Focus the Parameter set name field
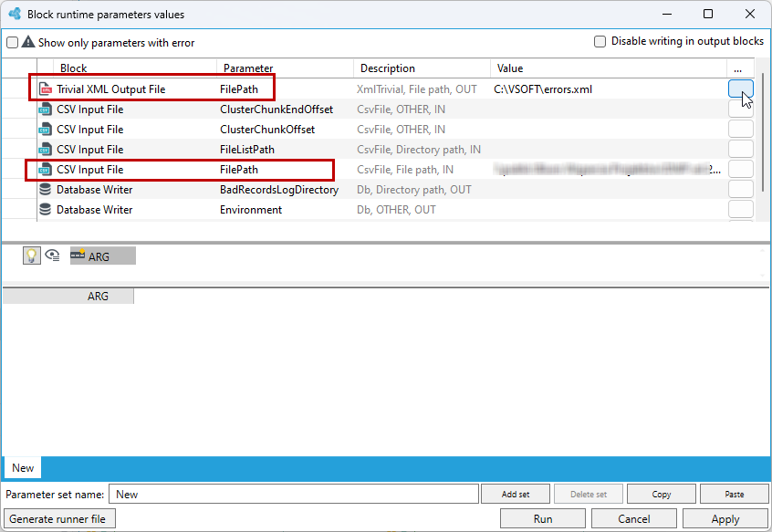This screenshot has width=772, height=532. pos(294,494)
